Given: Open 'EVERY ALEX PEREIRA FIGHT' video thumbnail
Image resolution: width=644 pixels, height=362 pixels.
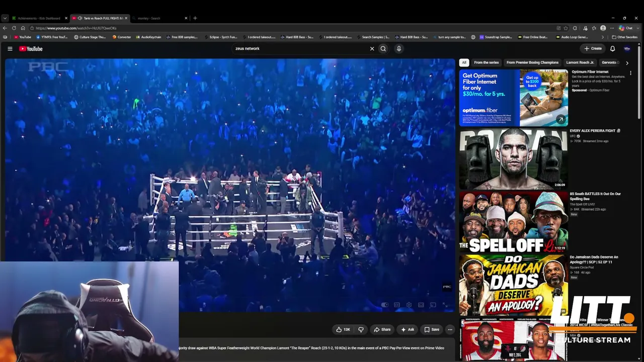Looking at the screenshot, I should pos(513,158).
